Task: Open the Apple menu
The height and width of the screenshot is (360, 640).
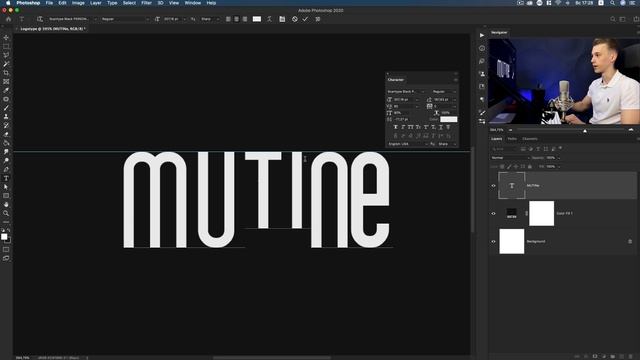Action: [8, 3]
